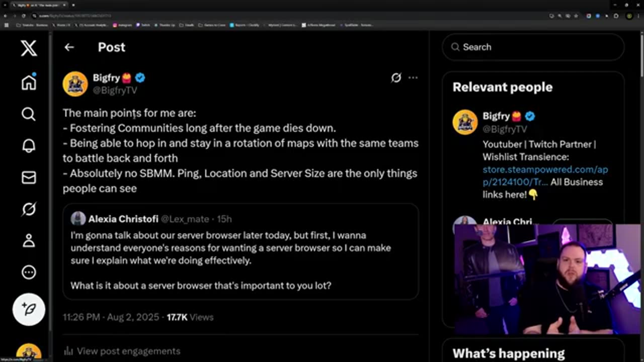This screenshot has width=644, height=362.
Task: Open Messages envelope icon
Action: click(x=29, y=177)
